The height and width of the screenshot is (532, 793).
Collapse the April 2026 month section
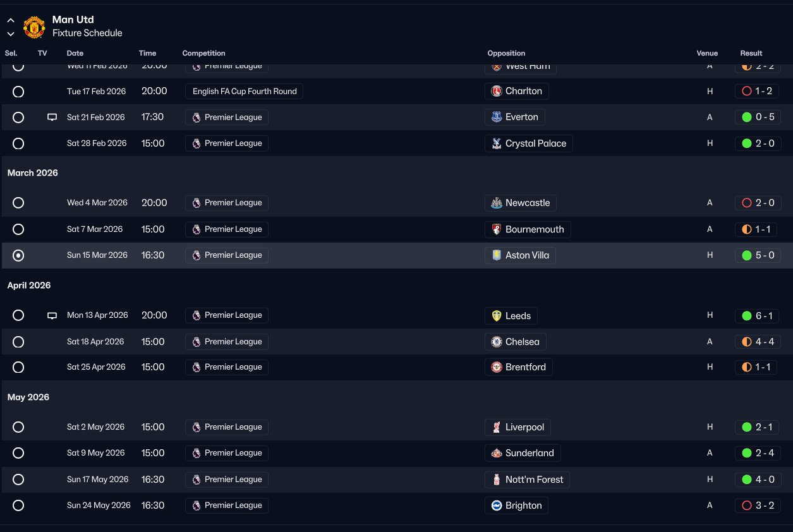[29, 286]
